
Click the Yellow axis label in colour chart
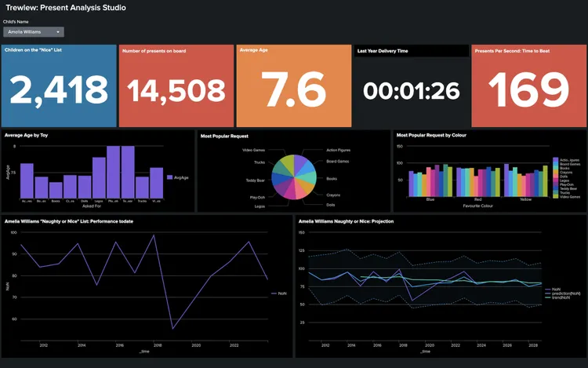coord(525,201)
